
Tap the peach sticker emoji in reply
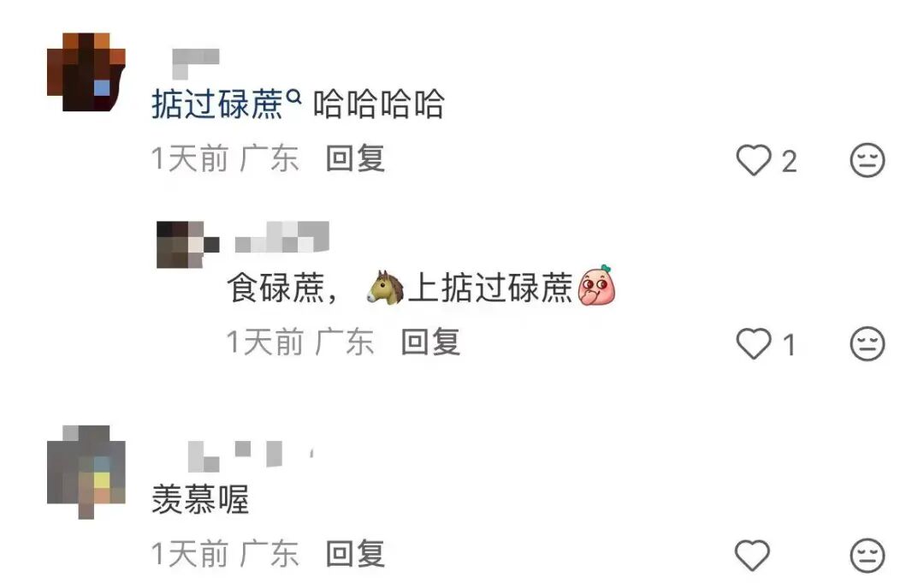(597, 285)
